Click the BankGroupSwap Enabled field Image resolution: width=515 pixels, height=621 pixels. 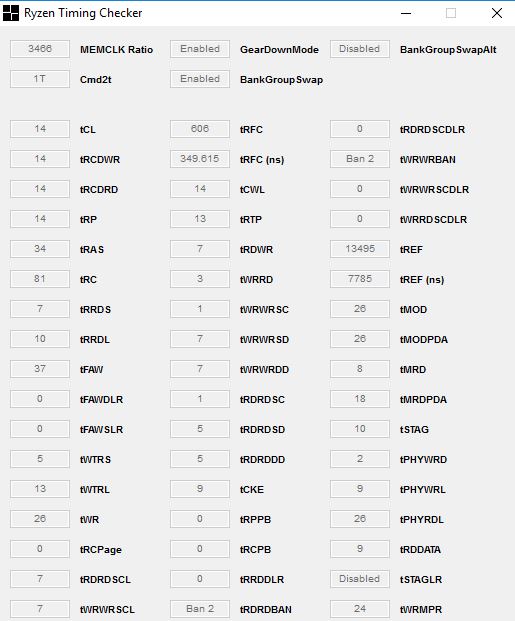pyautogui.click(x=200, y=79)
